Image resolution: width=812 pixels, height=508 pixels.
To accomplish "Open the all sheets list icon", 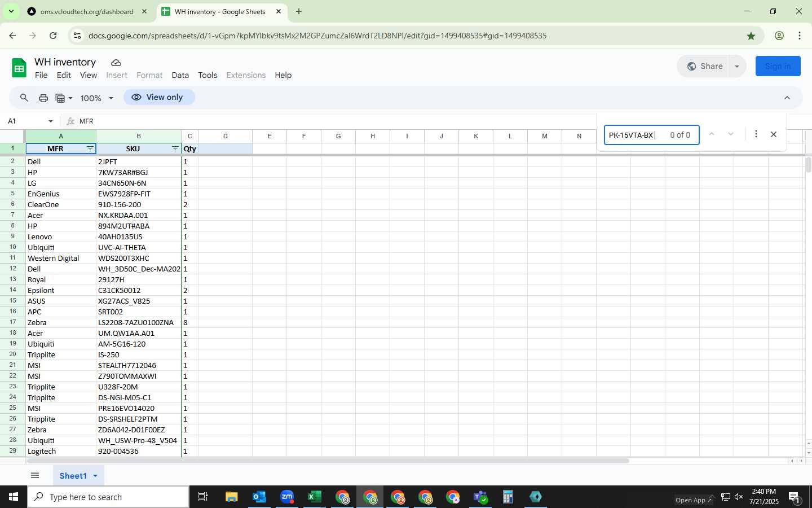I will pyautogui.click(x=35, y=475).
